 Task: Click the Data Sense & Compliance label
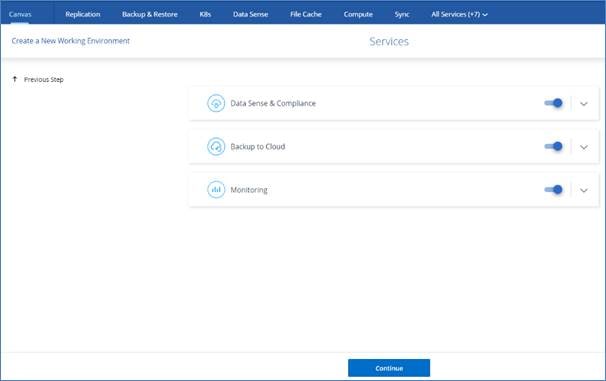[x=273, y=103]
